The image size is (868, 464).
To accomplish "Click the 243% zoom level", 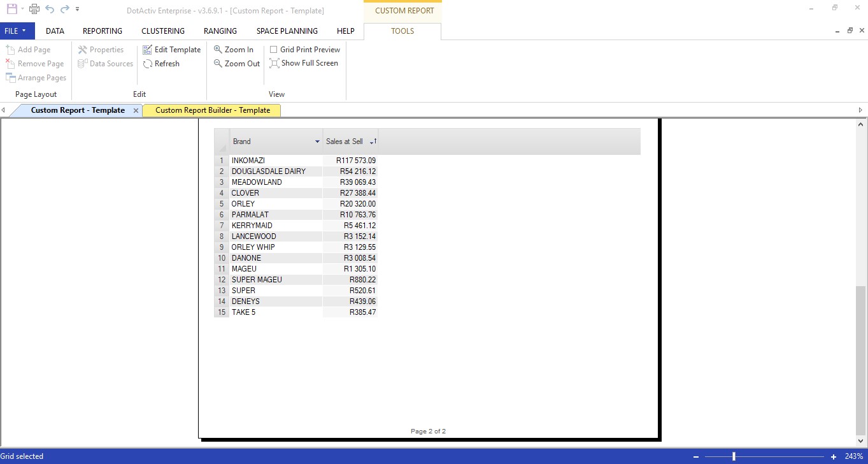I will (854, 456).
